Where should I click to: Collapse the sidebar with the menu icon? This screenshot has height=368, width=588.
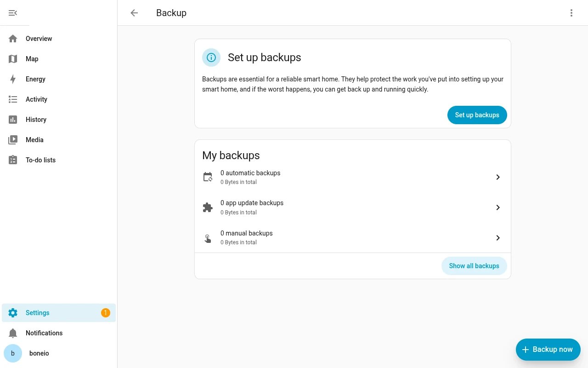point(13,13)
